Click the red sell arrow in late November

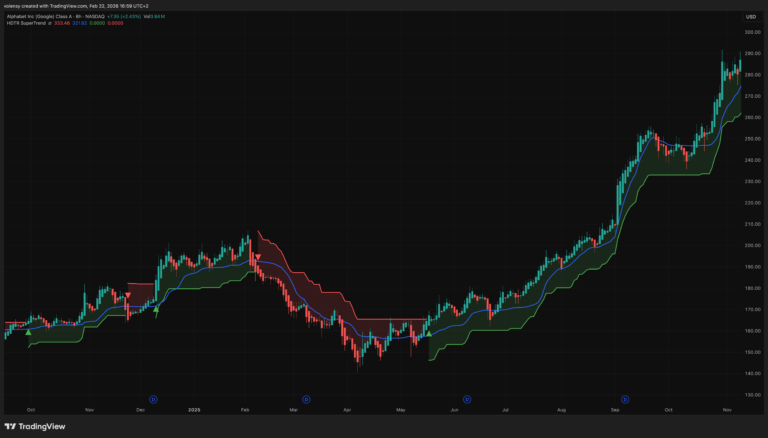(128, 296)
